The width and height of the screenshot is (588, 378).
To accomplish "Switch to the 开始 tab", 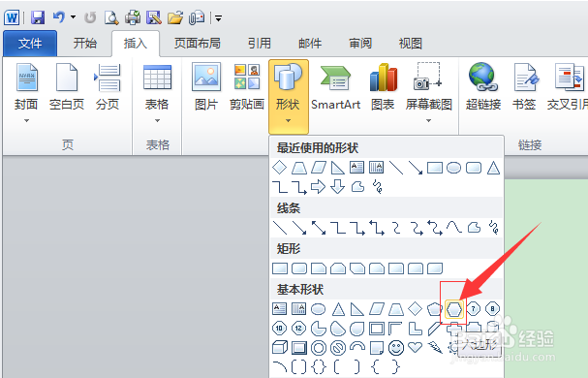I will coord(84,44).
